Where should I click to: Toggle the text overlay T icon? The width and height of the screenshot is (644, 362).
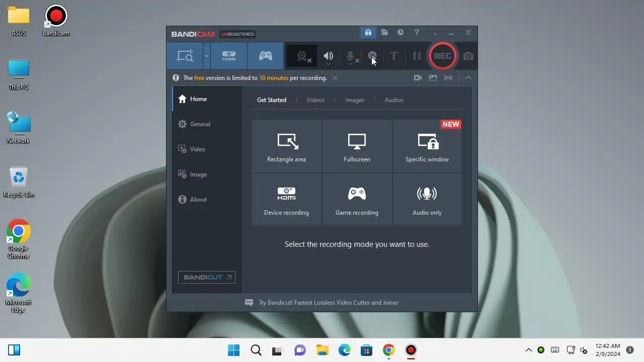coord(394,56)
